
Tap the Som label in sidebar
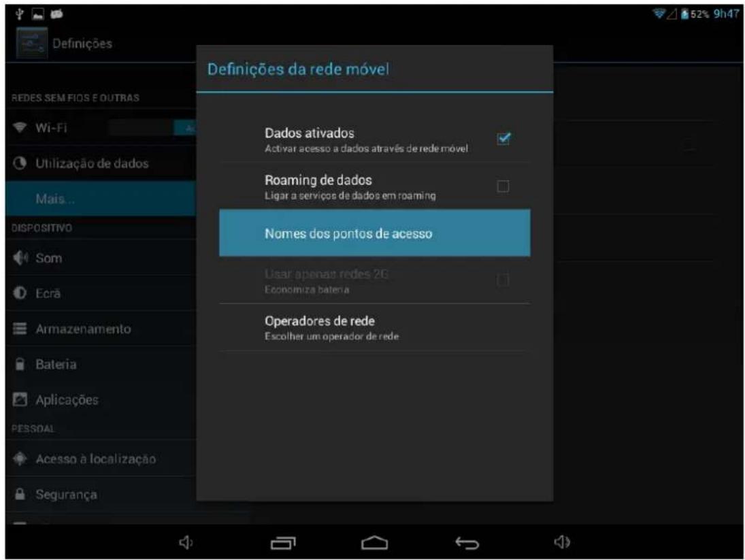pos(48,259)
